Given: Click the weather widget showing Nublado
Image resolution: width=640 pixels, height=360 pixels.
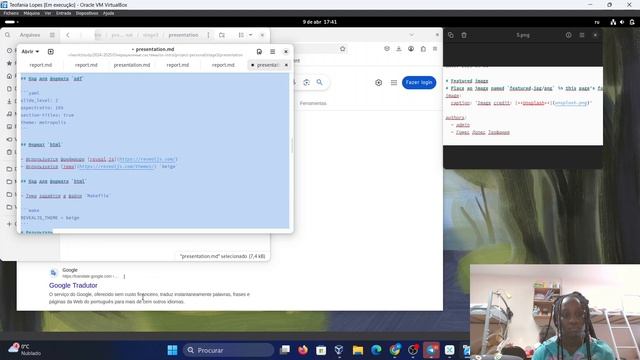Looking at the screenshot, I should tap(24, 350).
